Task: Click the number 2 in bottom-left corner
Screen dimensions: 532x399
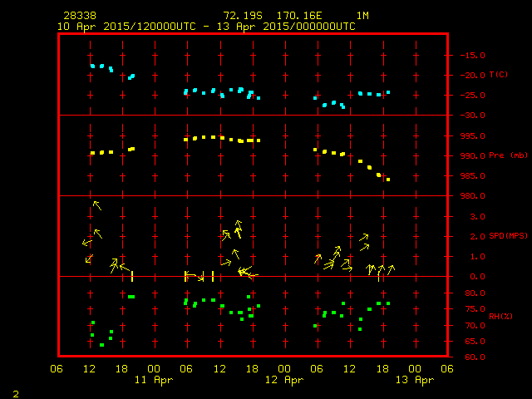Action: click(x=15, y=392)
